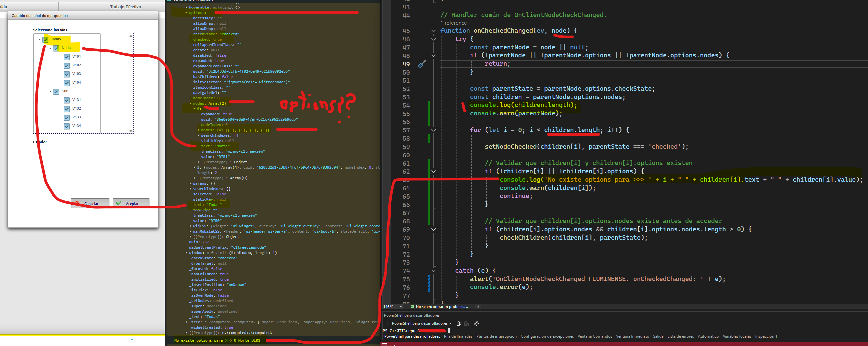Collapse the Sur tree node arrow
Image resolution: width=868 pixels, height=346 pixels.
pos(50,92)
